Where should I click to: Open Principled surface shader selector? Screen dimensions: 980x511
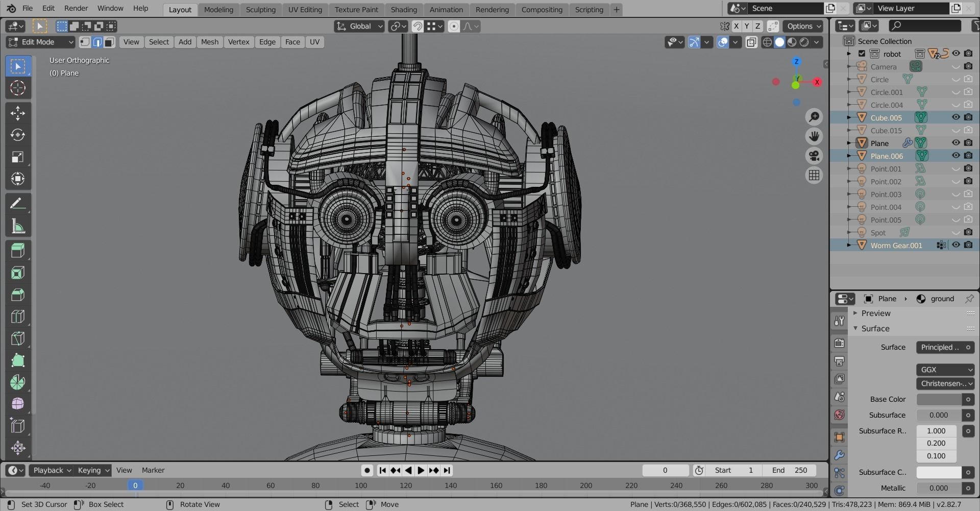[x=945, y=347]
